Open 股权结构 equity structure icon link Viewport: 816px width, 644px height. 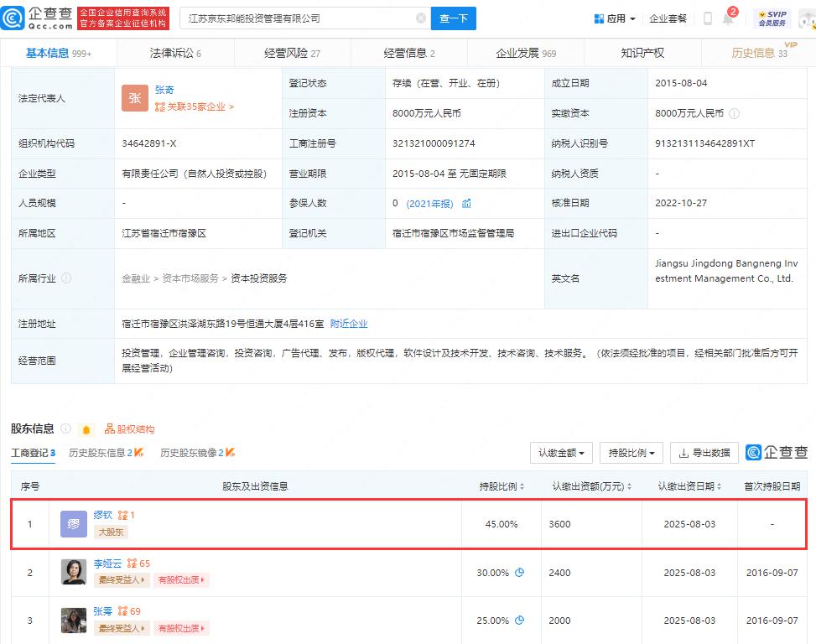pos(130,429)
